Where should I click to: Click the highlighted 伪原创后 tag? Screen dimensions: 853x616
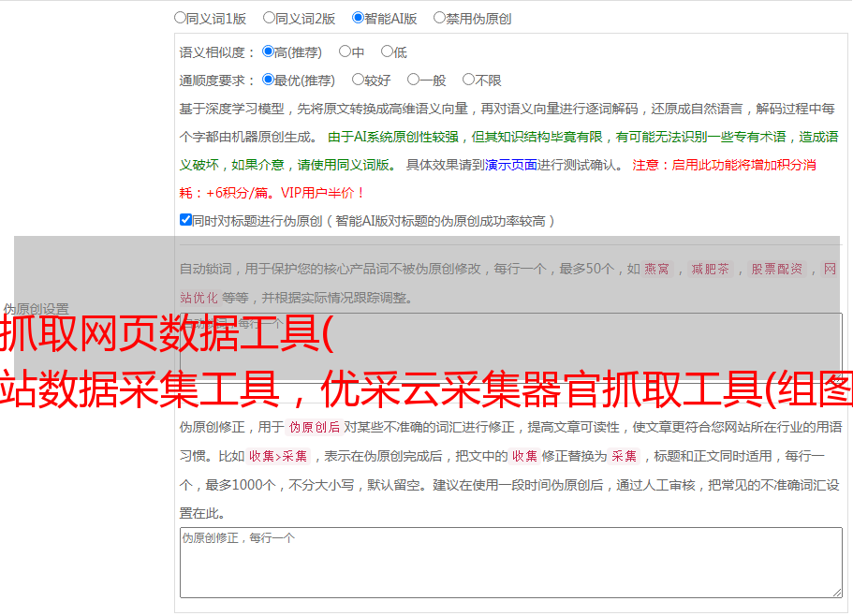(315, 427)
